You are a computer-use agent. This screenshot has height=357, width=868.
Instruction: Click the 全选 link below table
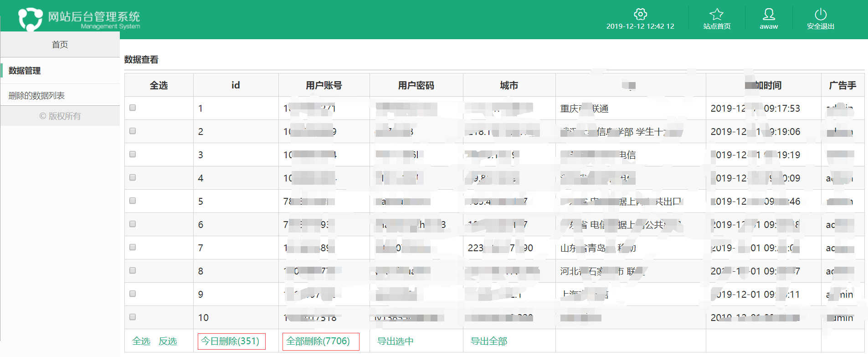click(141, 341)
